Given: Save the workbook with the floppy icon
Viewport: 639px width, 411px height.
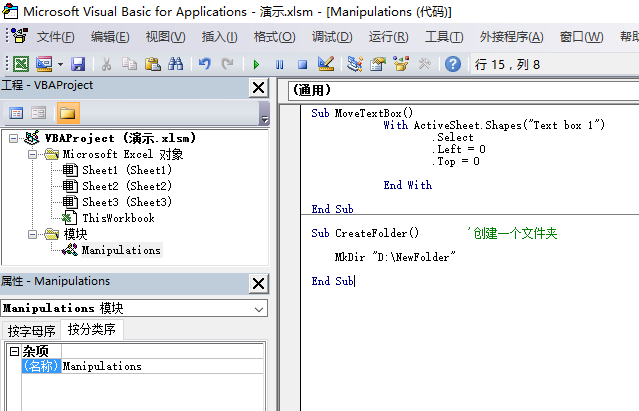Looking at the screenshot, I should [x=78, y=64].
